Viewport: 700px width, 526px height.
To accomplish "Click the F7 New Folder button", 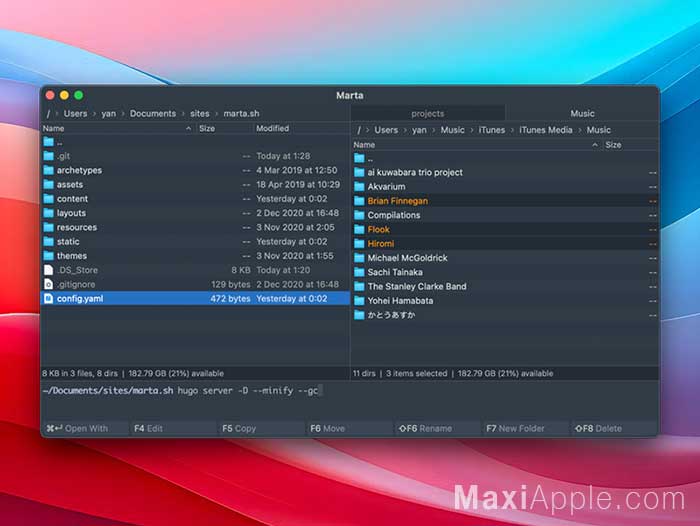I will tap(525, 428).
